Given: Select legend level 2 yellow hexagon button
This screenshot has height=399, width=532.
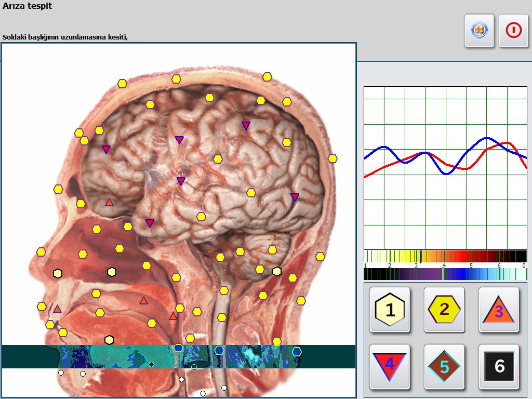Looking at the screenshot, I should pyautogui.click(x=444, y=310).
